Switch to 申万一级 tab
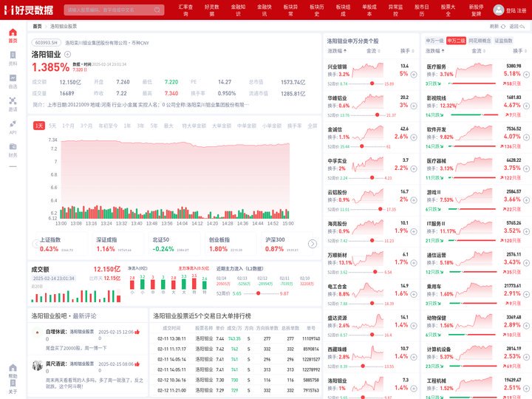This screenshot has width=532, height=399. click(434, 41)
